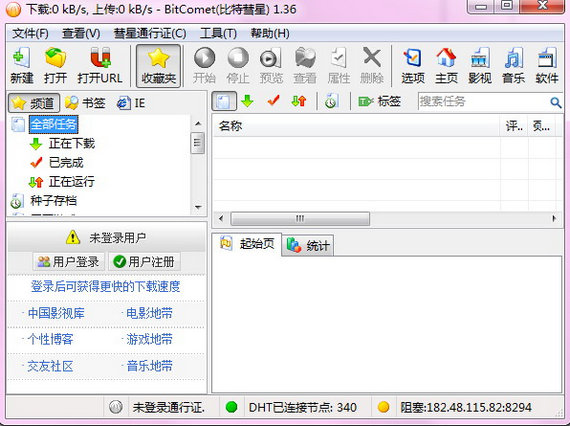570x426 pixels.
Task: Click the 属性 (Properties) toolbar icon
Action: point(338,58)
